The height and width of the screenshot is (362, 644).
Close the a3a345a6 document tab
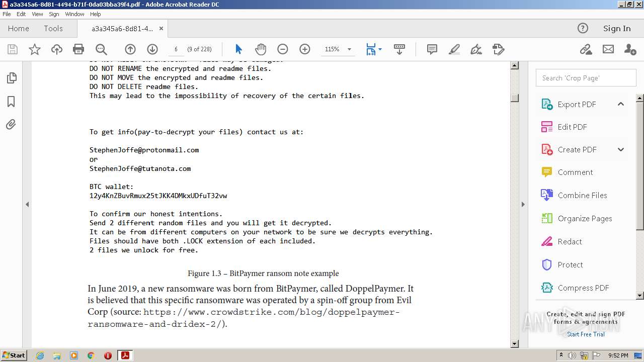(x=161, y=29)
